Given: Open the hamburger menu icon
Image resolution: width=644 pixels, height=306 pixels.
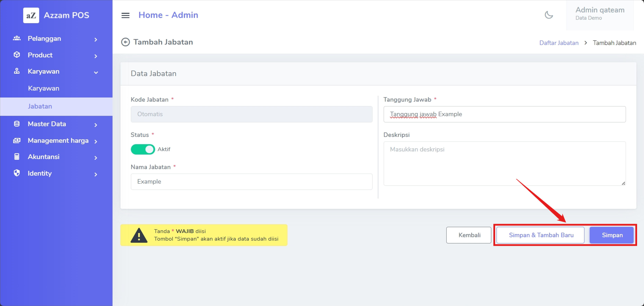Looking at the screenshot, I should (x=125, y=16).
